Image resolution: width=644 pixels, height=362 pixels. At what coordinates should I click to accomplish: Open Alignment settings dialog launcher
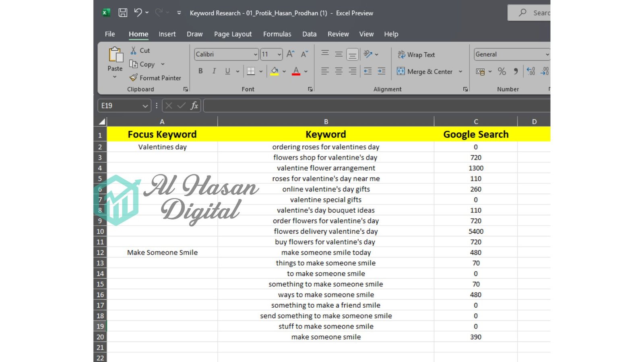point(465,89)
